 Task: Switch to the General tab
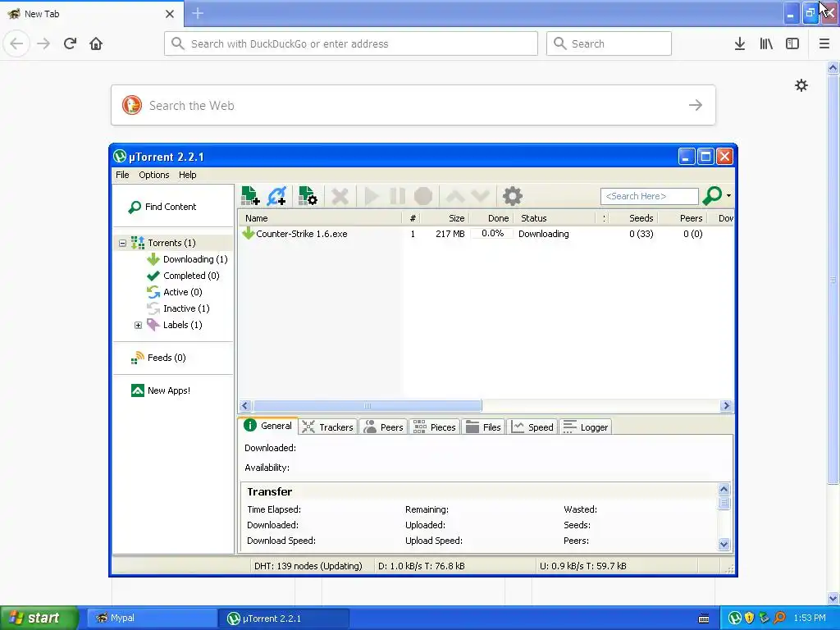coord(268,426)
